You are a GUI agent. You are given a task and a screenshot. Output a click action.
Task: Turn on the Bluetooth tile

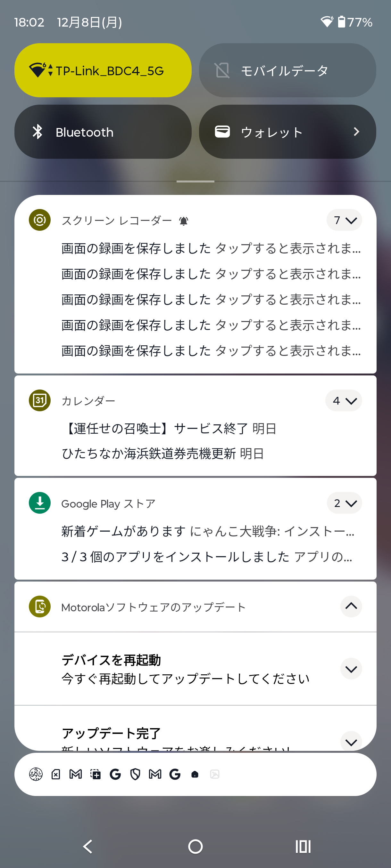(103, 132)
